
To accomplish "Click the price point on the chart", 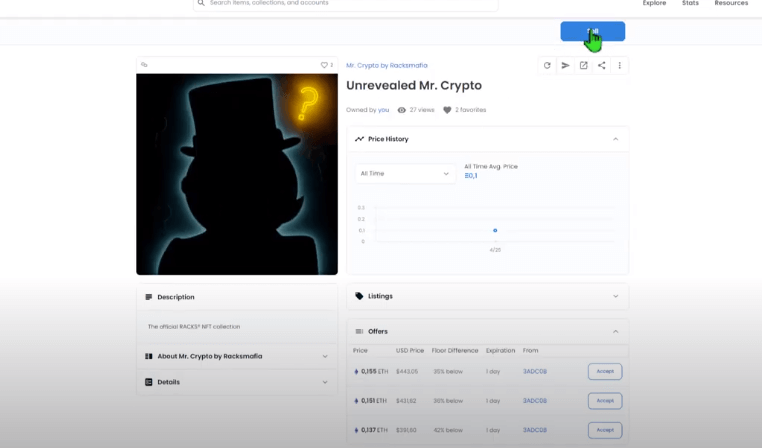I will tap(495, 230).
